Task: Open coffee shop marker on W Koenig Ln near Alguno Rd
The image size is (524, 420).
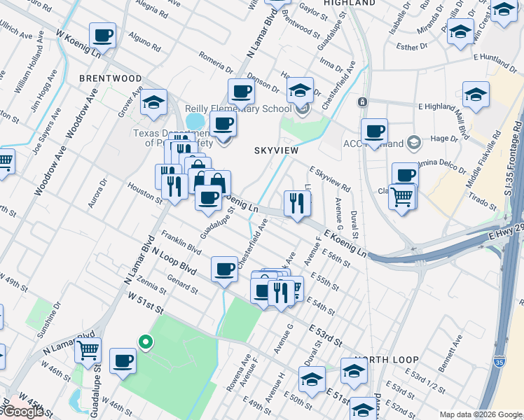Action: coord(102,38)
